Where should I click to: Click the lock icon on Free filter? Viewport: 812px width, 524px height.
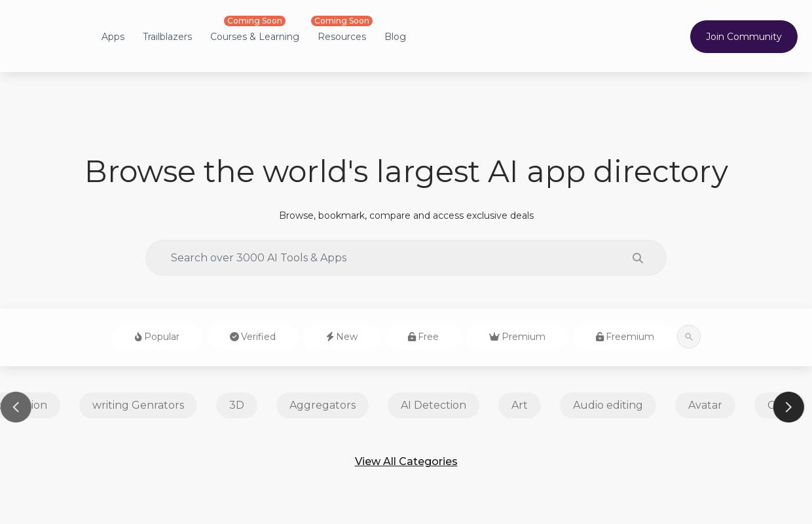[x=412, y=337]
